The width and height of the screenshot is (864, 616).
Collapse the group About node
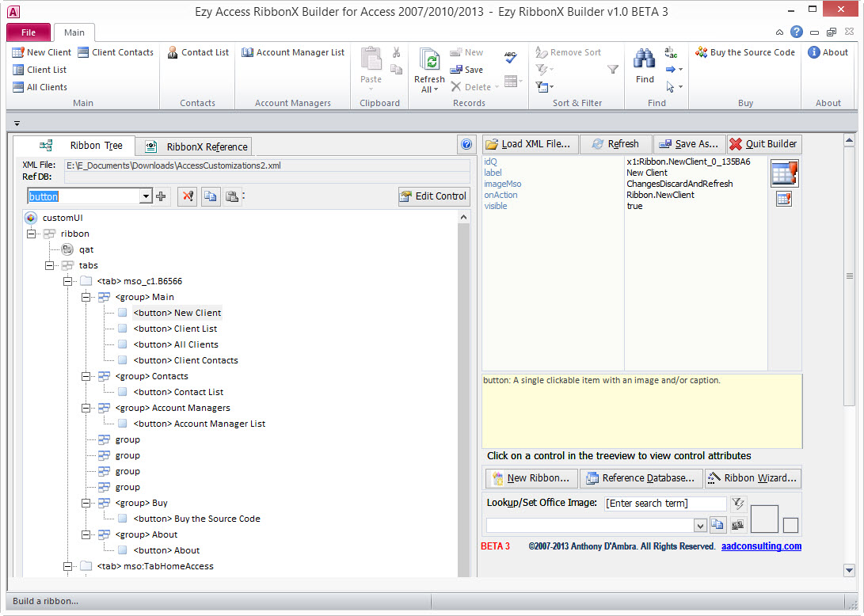tap(86, 535)
